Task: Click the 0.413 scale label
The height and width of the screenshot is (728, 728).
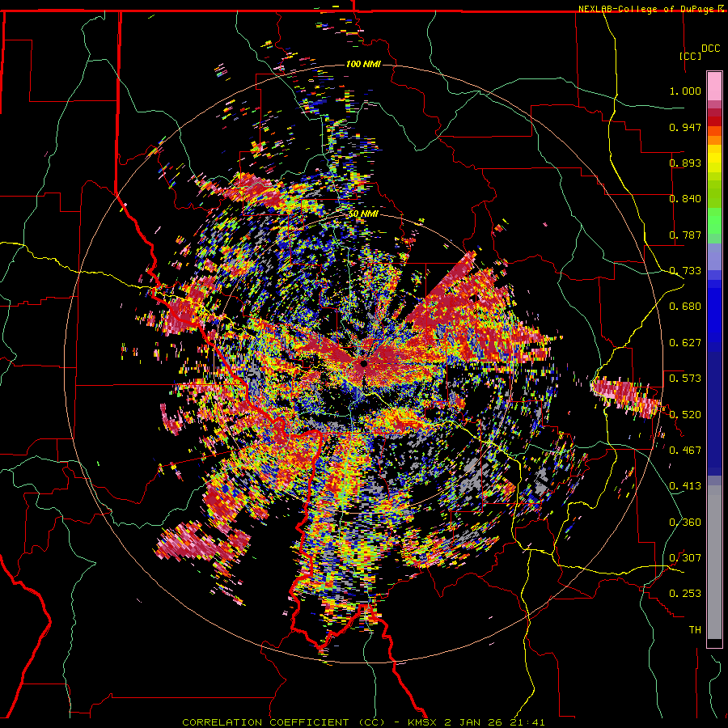Action: pyautogui.click(x=685, y=486)
